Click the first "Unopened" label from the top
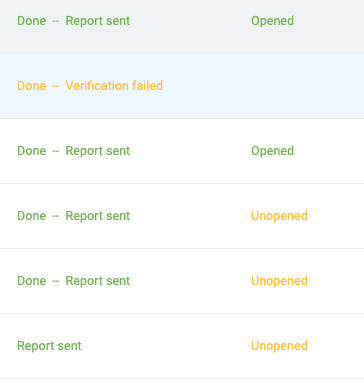The height and width of the screenshot is (385, 364). tap(279, 216)
